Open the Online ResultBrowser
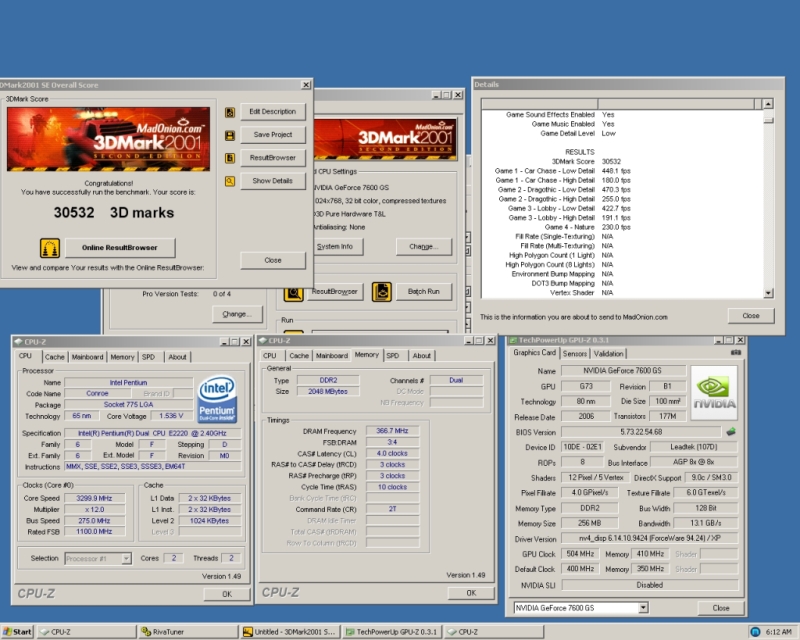Screen dimensions: 800x640 tap(120, 248)
